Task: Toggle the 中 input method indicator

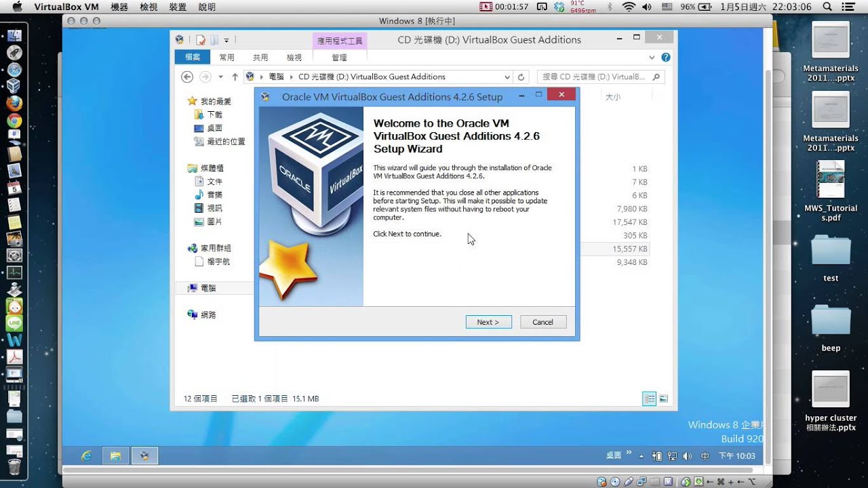Action: pyautogui.click(x=705, y=456)
